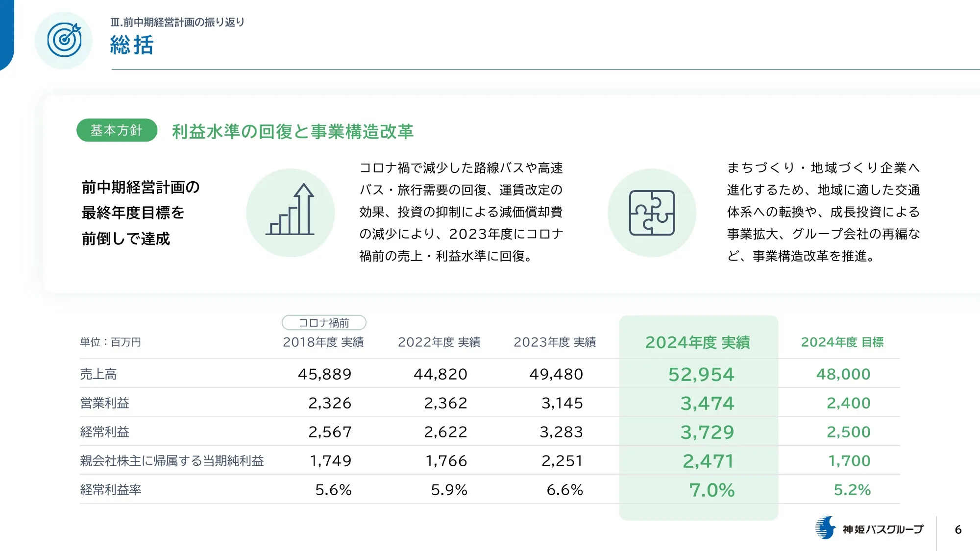This screenshot has width=980, height=551.
Task: Click the 前中期経営計画の最終年度目標を前倒しで達成 bold statement
Action: point(141,213)
